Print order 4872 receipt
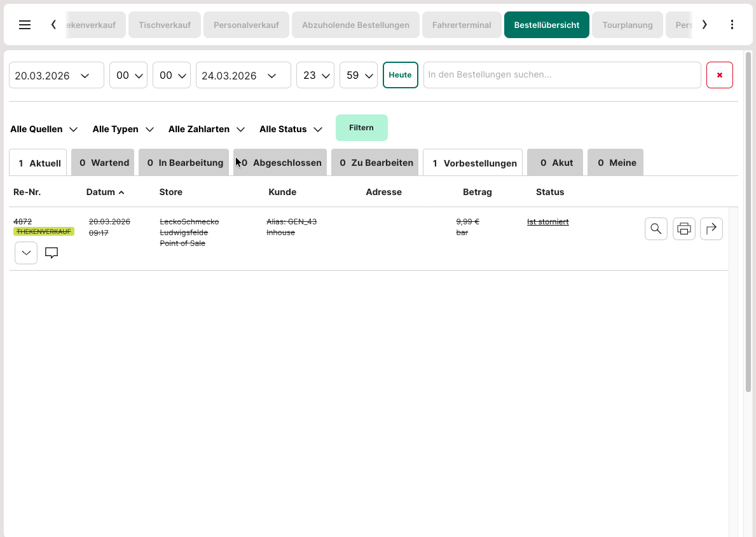 point(684,229)
